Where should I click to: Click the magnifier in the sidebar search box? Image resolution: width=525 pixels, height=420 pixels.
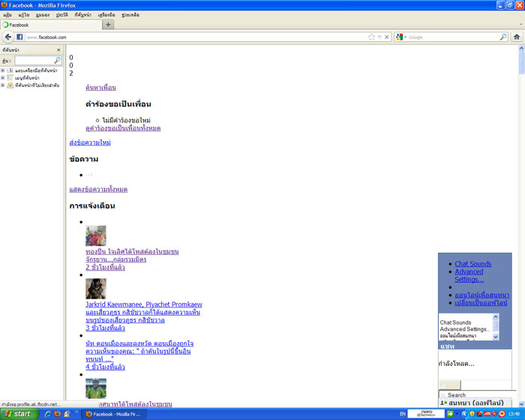click(58, 60)
